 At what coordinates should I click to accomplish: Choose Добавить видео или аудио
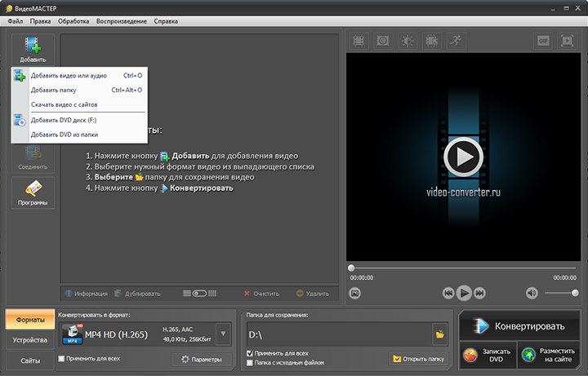[x=79, y=75]
